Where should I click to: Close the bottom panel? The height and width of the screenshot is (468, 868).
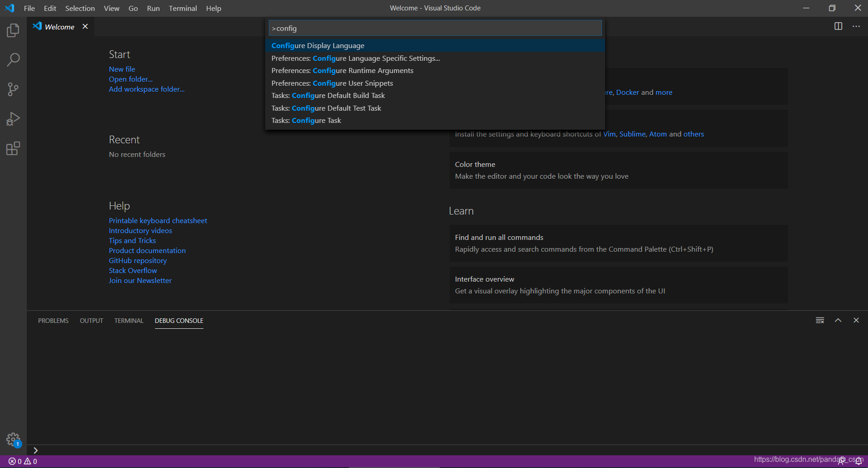(x=856, y=320)
